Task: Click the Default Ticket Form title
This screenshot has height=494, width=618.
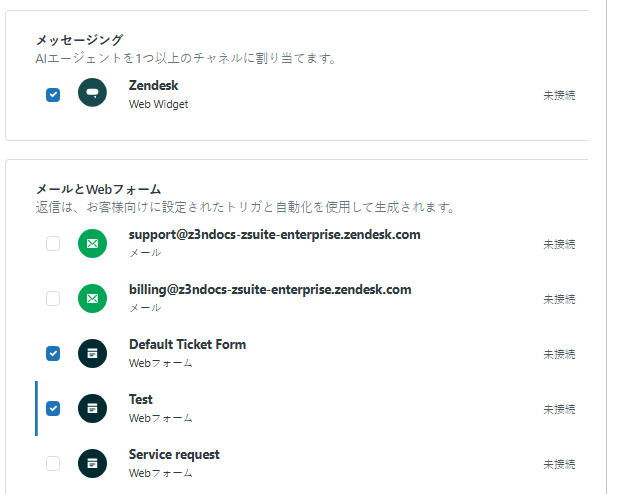Action: (x=187, y=345)
